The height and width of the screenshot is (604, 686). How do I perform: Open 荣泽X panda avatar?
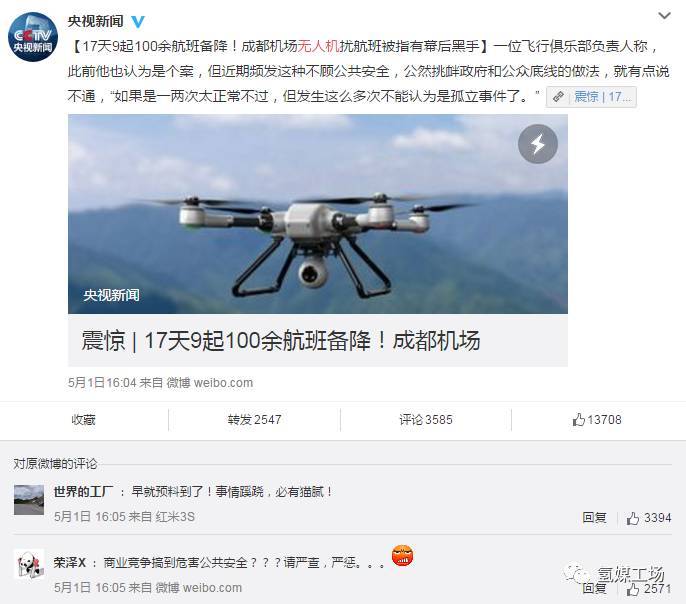[x=29, y=564]
